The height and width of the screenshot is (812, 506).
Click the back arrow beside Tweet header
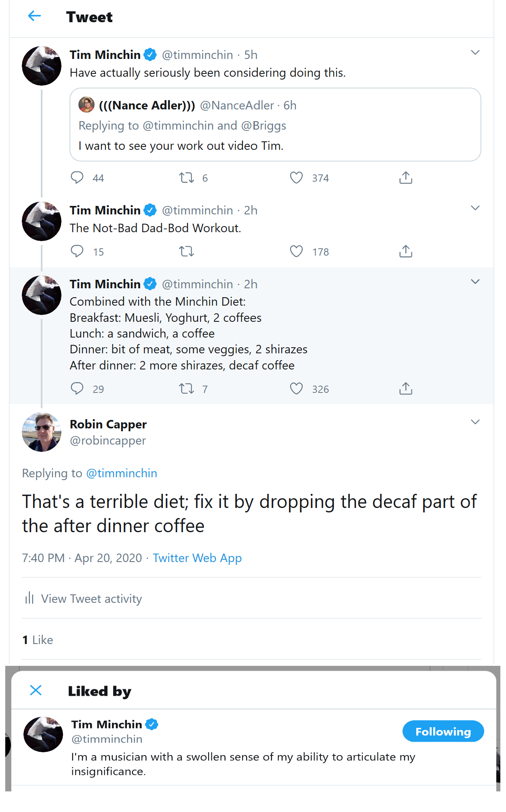(x=34, y=16)
